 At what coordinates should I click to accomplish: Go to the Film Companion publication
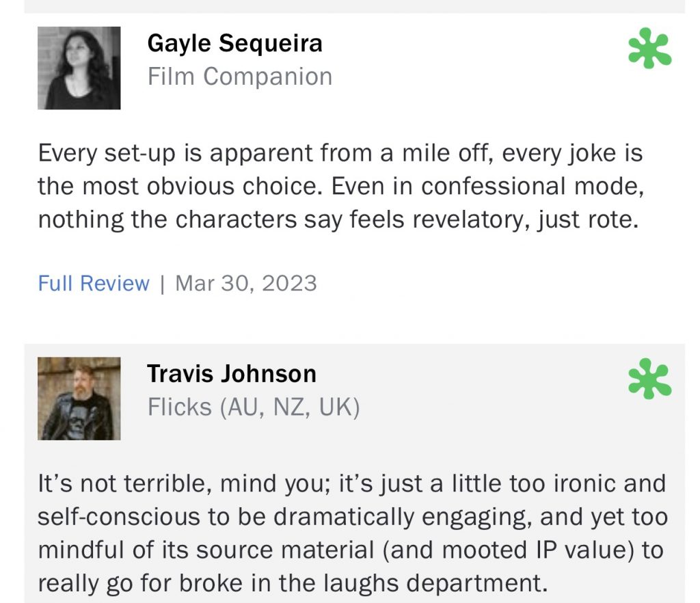pos(240,77)
